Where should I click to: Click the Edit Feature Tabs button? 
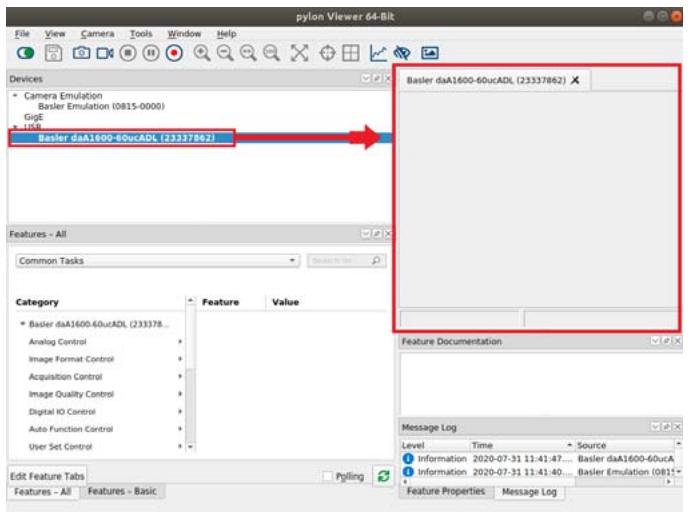[x=47, y=476]
